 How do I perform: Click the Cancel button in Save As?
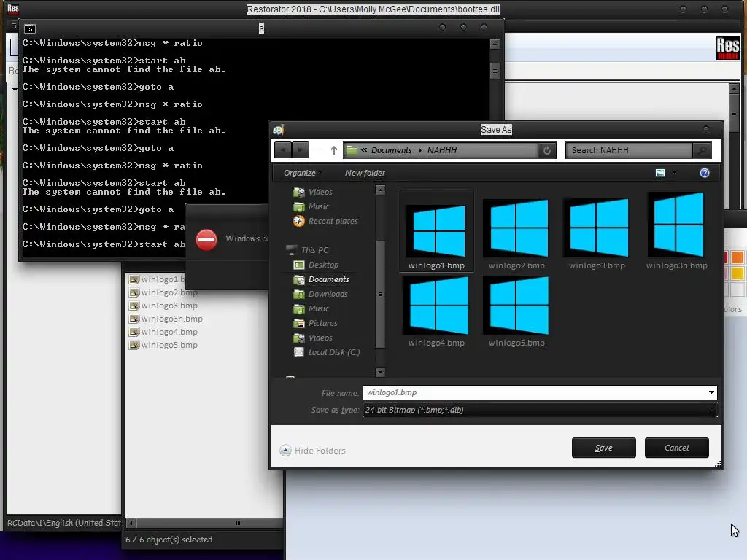676,448
